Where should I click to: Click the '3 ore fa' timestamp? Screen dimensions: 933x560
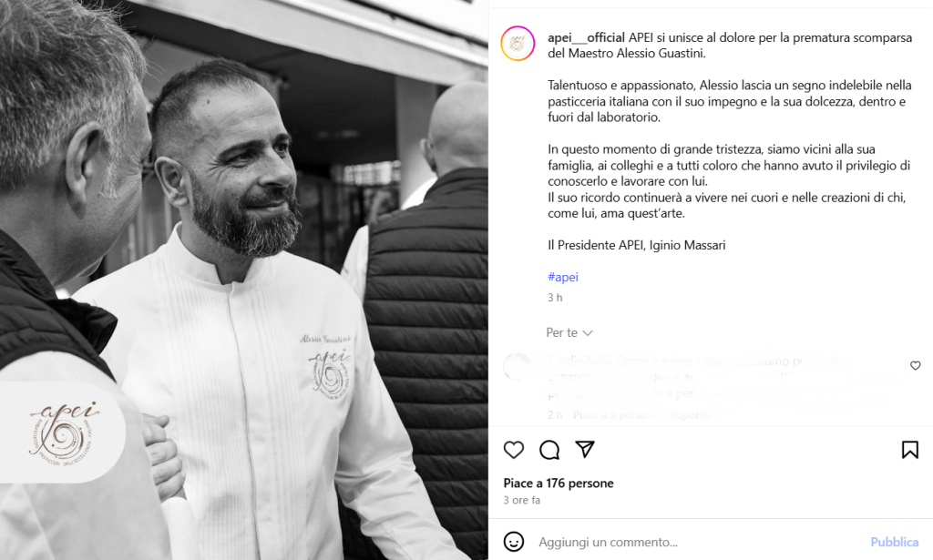click(x=522, y=500)
